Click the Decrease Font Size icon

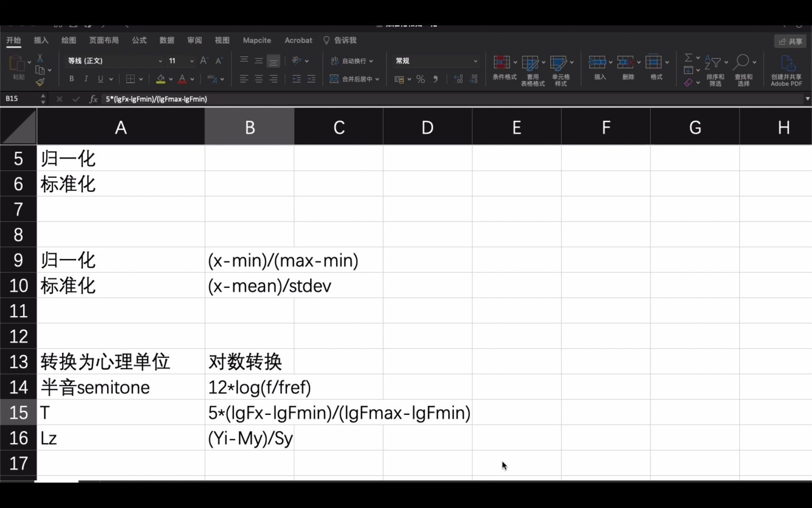219,61
